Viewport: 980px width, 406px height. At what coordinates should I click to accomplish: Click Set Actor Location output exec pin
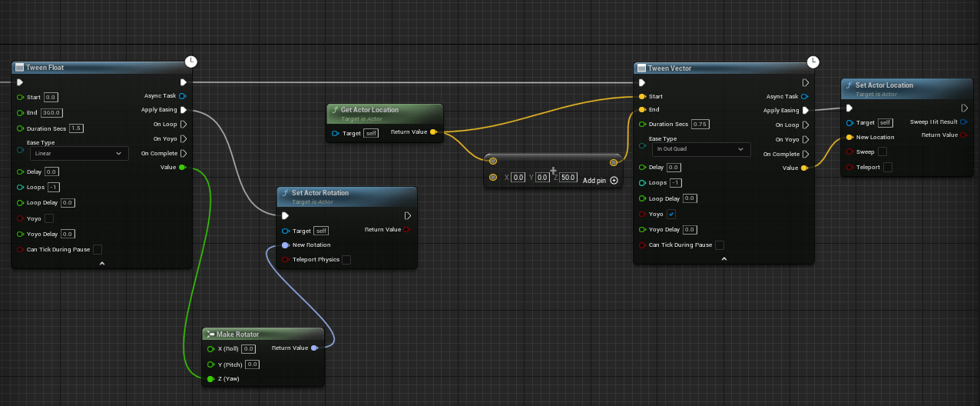pos(965,108)
